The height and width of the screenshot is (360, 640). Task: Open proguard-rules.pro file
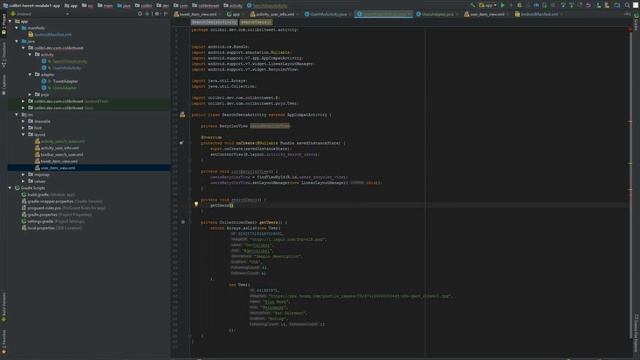tap(64, 208)
